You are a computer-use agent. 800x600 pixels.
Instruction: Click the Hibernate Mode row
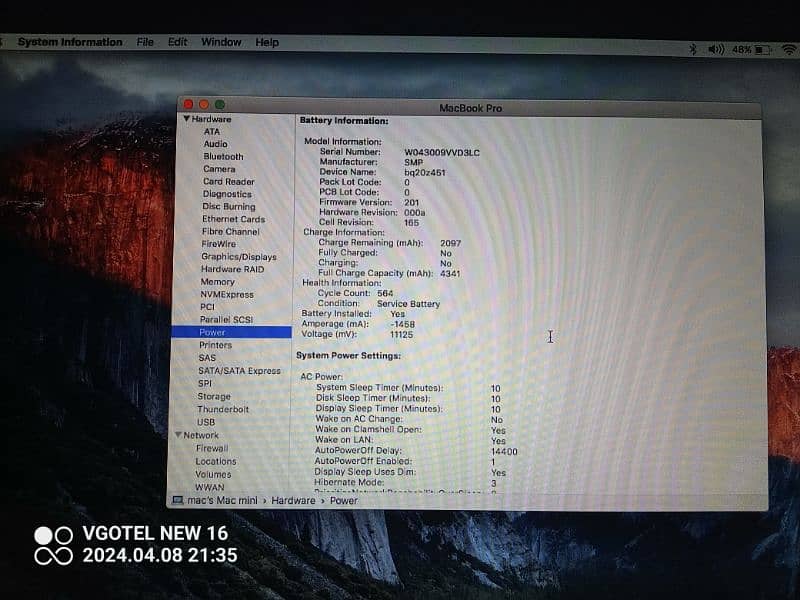pyautogui.click(x=406, y=483)
